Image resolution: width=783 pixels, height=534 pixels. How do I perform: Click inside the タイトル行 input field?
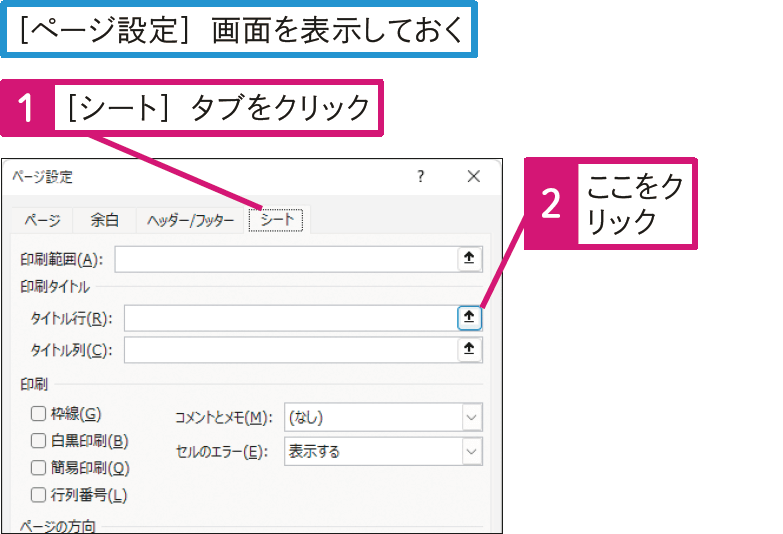coord(291,318)
